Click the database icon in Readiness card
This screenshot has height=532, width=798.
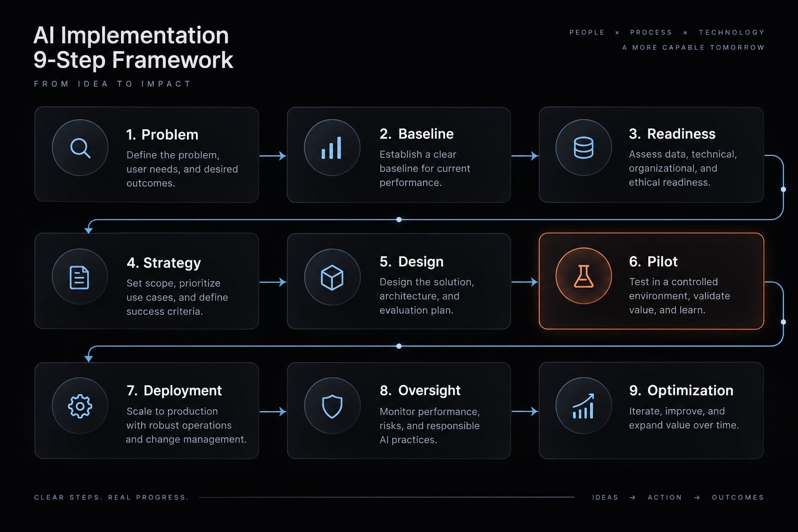point(583,148)
